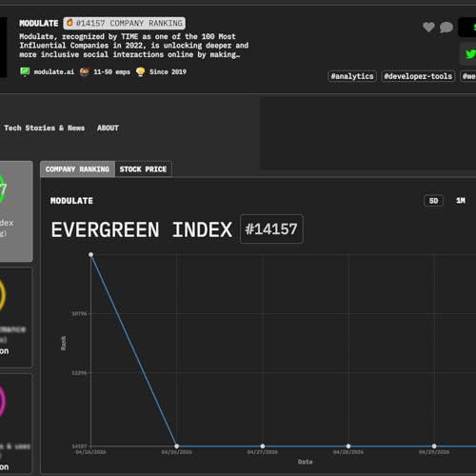Click the monitor icon beside modulate.ai
This screenshot has width=476, height=476.
(25, 71)
